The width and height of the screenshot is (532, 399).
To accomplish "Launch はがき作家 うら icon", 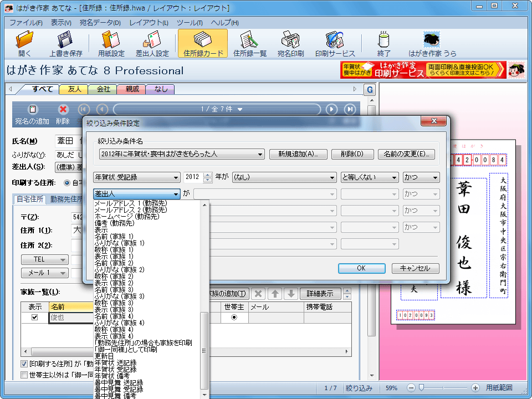I will click(x=432, y=43).
